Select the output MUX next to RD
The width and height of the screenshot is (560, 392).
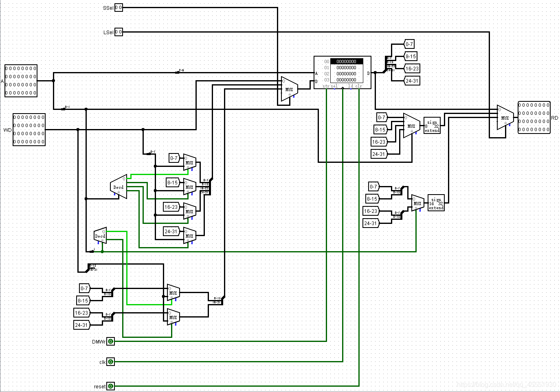click(505, 117)
